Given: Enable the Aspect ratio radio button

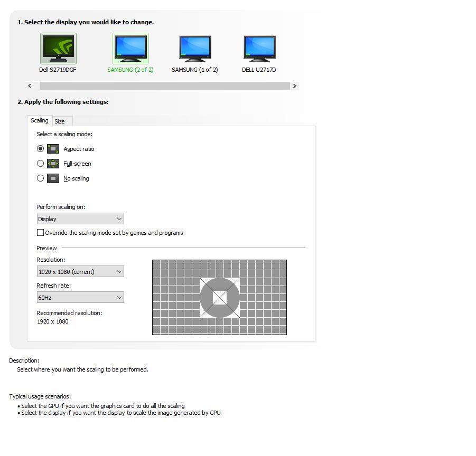Looking at the screenshot, I should (x=41, y=149).
